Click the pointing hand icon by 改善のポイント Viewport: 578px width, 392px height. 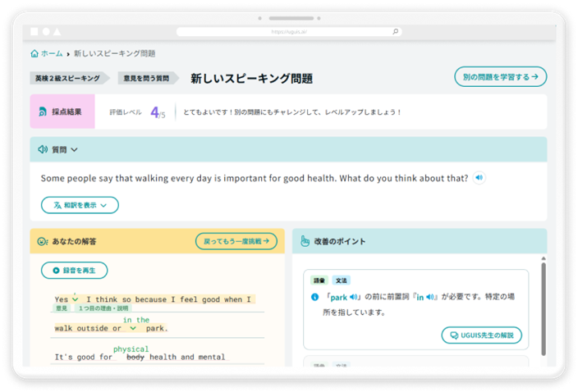(x=305, y=241)
